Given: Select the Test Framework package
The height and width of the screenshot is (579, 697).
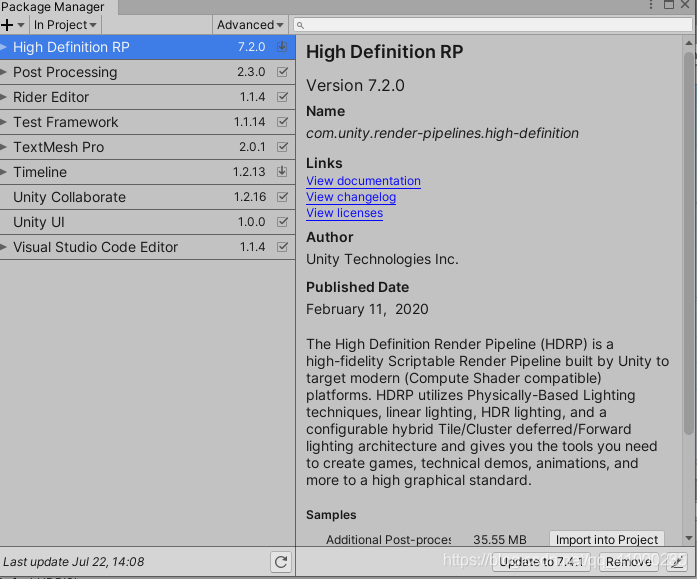Looking at the screenshot, I should pyautogui.click(x=147, y=122).
